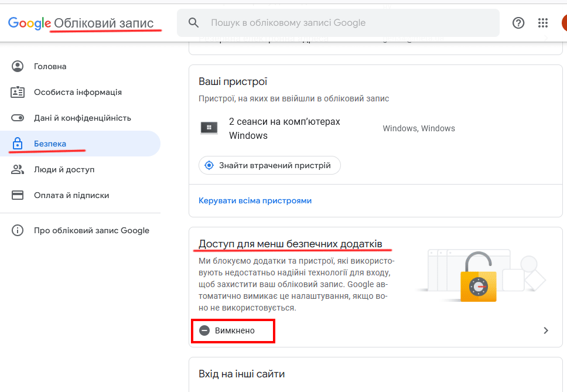Open Оплата й підписки section

(71, 195)
